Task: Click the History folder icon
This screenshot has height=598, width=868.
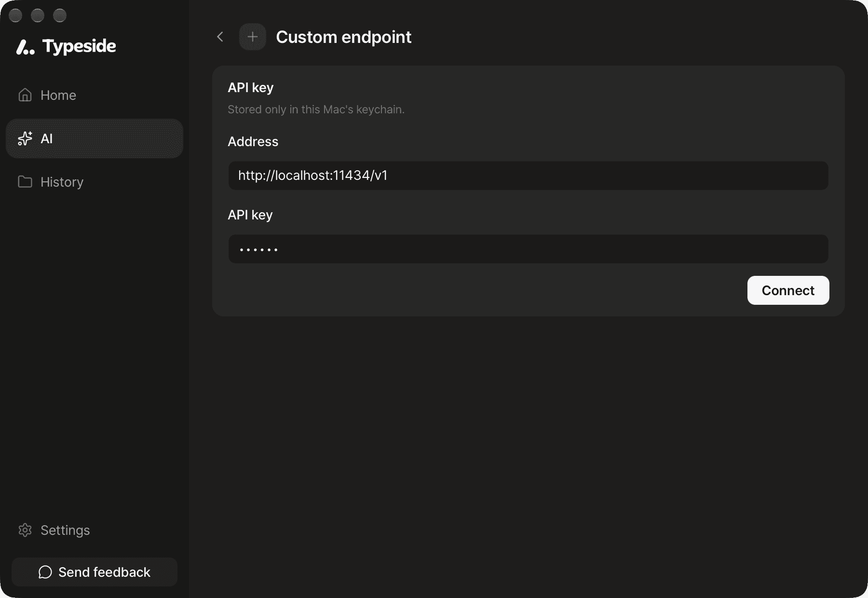Action: pos(25,182)
